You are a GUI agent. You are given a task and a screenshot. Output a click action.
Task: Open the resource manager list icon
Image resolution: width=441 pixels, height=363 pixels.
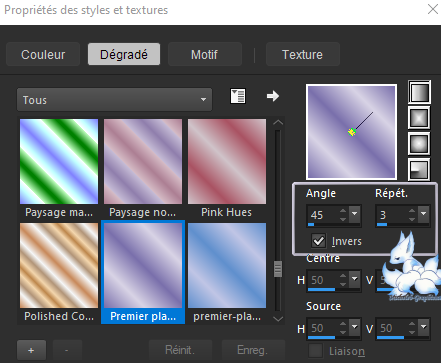(x=238, y=96)
